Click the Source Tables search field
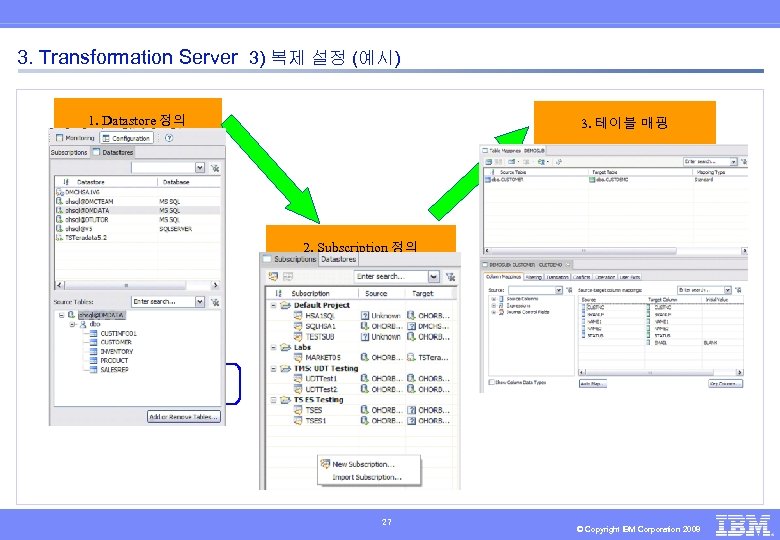This screenshot has height=540, width=780. coord(163,301)
